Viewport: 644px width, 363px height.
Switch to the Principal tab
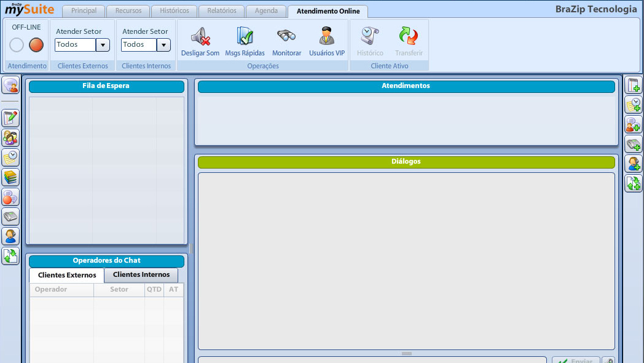(x=84, y=10)
